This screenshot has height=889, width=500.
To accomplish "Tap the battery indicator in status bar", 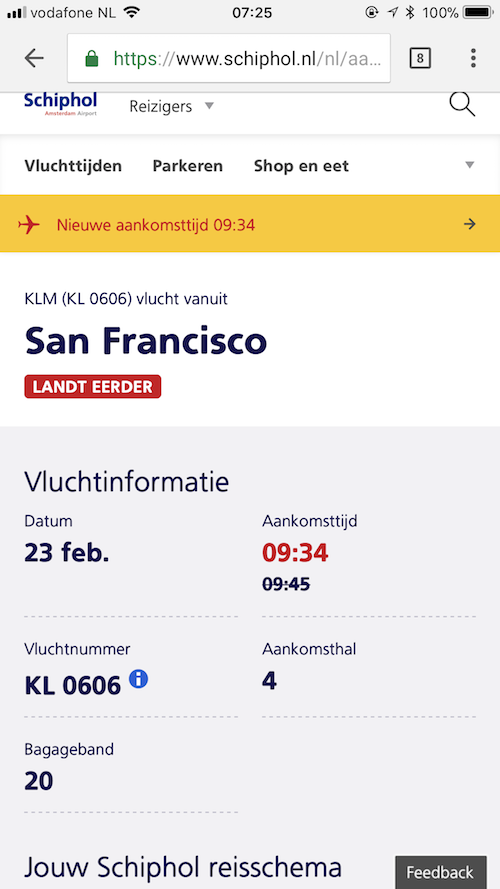I will click(477, 12).
